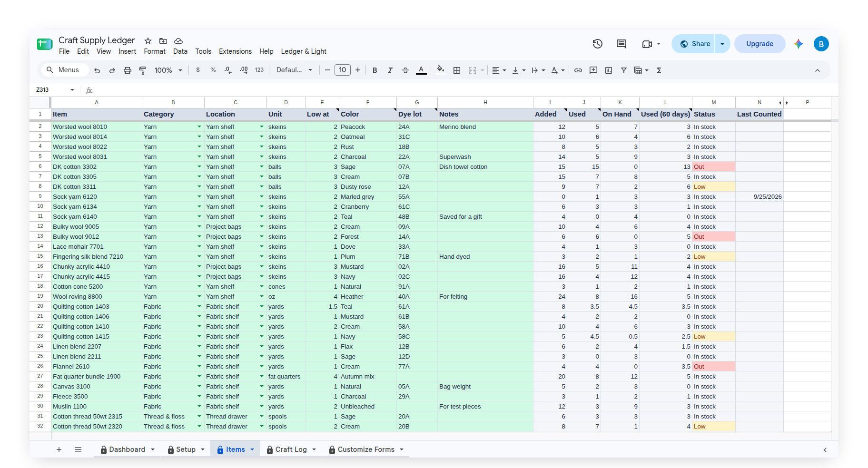
Task: Click the Undo icon
Action: [97, 70]
